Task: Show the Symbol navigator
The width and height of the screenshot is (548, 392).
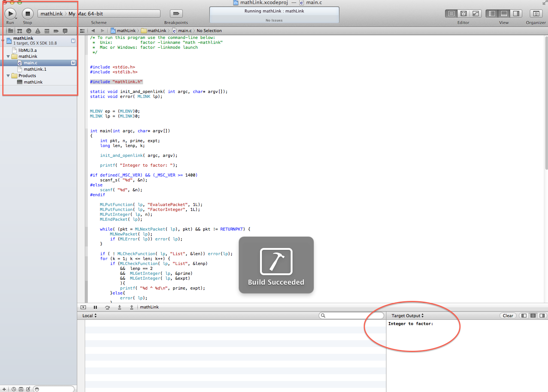Action: point(20,31)
